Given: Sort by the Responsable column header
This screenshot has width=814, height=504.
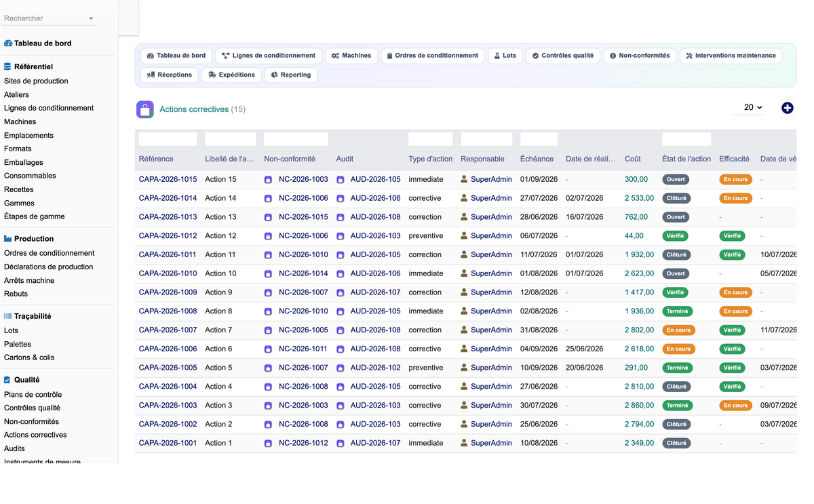Looking at the screenshot, I should point(482,159).
